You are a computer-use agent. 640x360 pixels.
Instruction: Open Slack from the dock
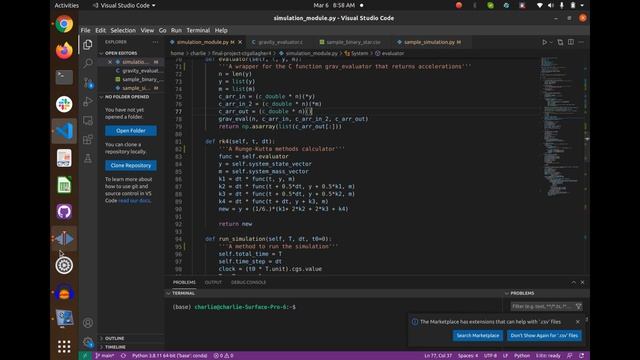click(x=64, y=104)
